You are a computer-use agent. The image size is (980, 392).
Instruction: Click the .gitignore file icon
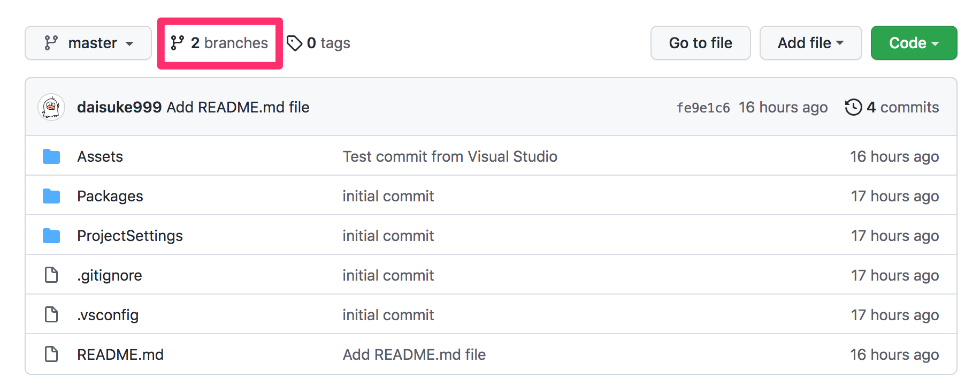(51, 275)
